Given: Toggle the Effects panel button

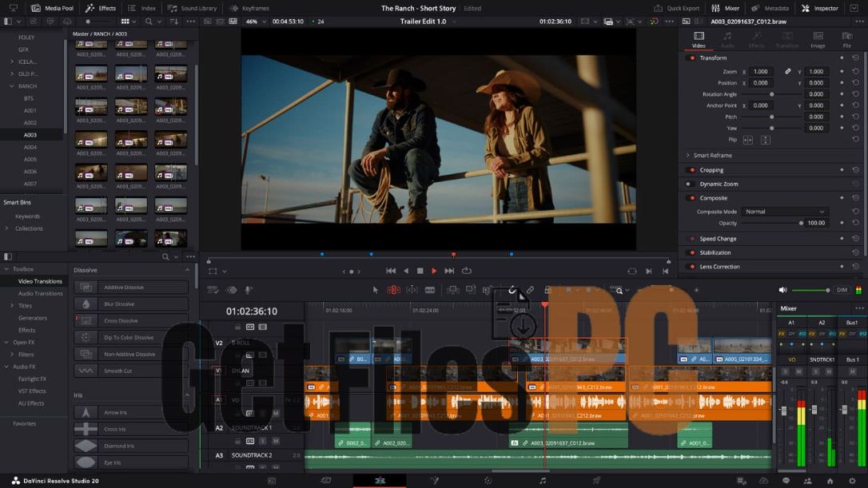Looking at the screenshot, I should (100, 8).
